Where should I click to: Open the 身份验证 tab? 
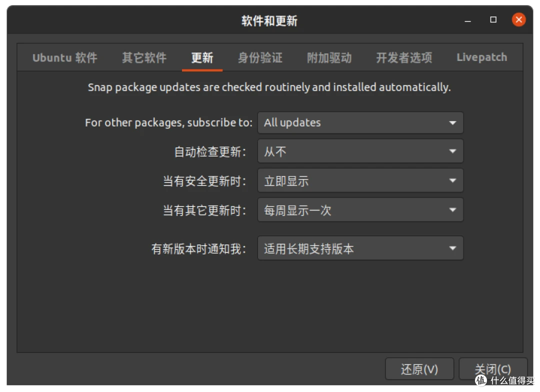pyautogui.click(x=260, y=57)
